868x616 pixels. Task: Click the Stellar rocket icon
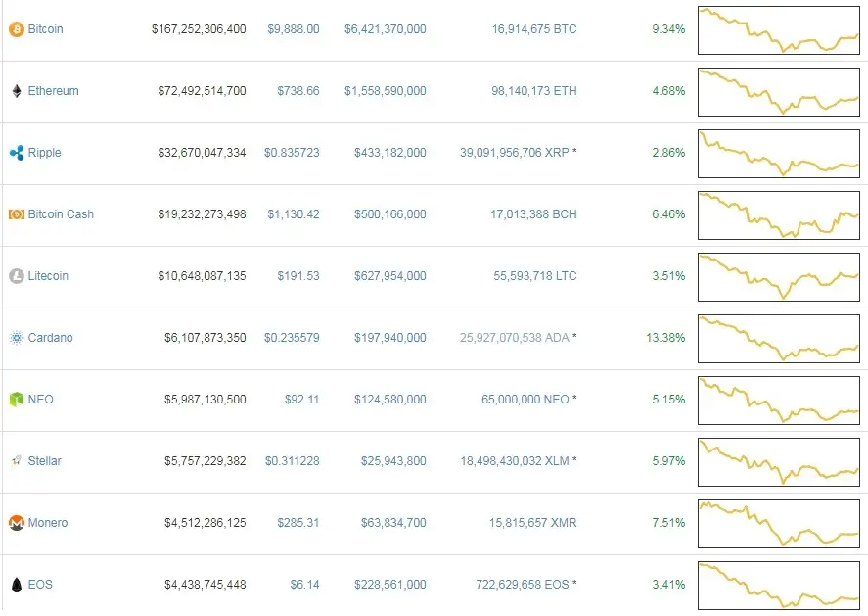pyautogui.click(x=17, y=461)
